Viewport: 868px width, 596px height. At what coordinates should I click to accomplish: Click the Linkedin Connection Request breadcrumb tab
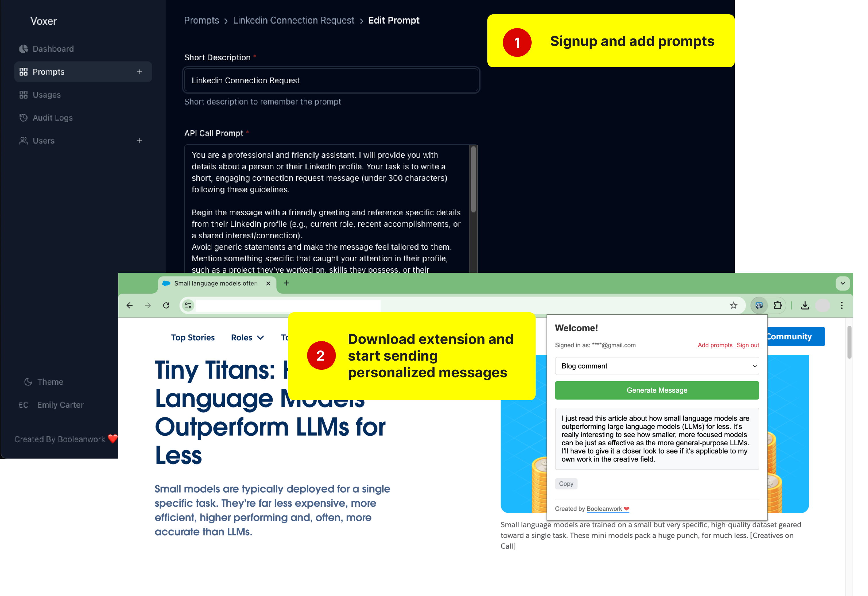[x=294, y=20]
